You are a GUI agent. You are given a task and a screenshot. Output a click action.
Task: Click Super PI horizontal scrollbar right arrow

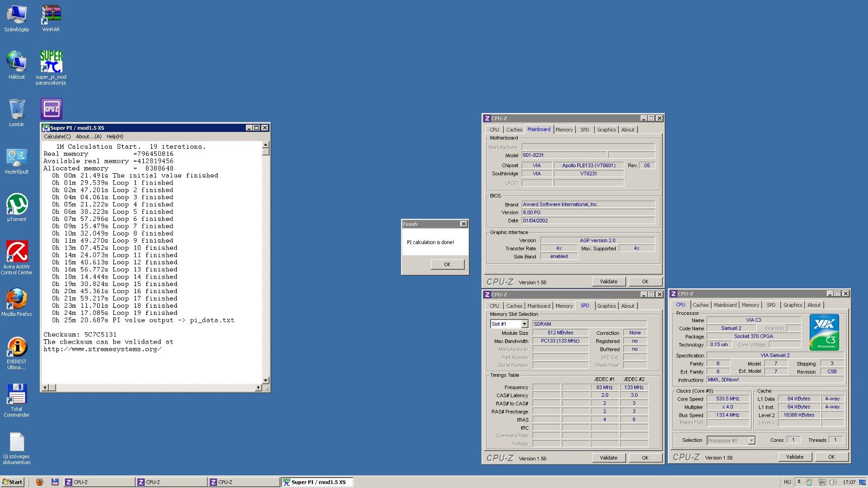(258, 388)
